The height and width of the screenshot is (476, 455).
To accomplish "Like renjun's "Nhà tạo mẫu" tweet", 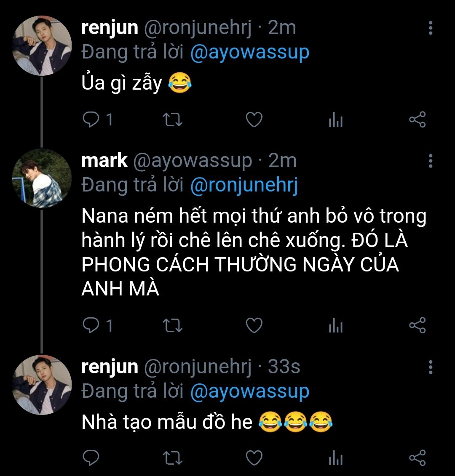I will tap(254, 457).
